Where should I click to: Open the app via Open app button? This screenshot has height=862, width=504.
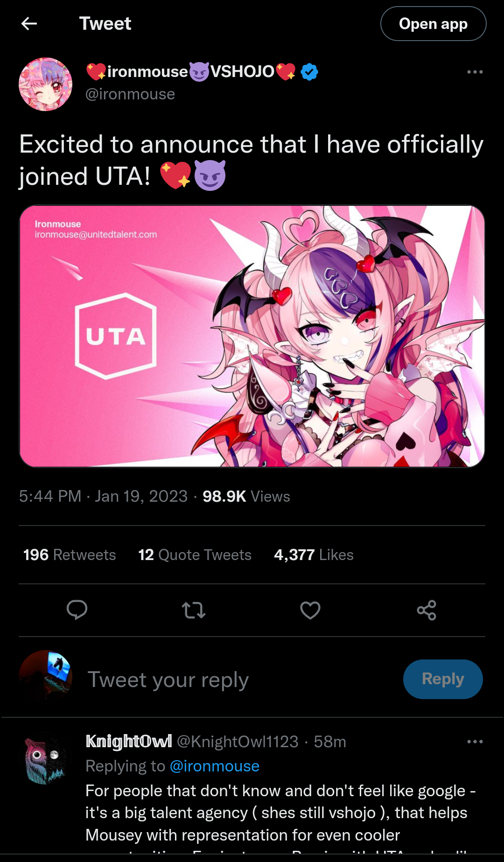tap(433, 24)
